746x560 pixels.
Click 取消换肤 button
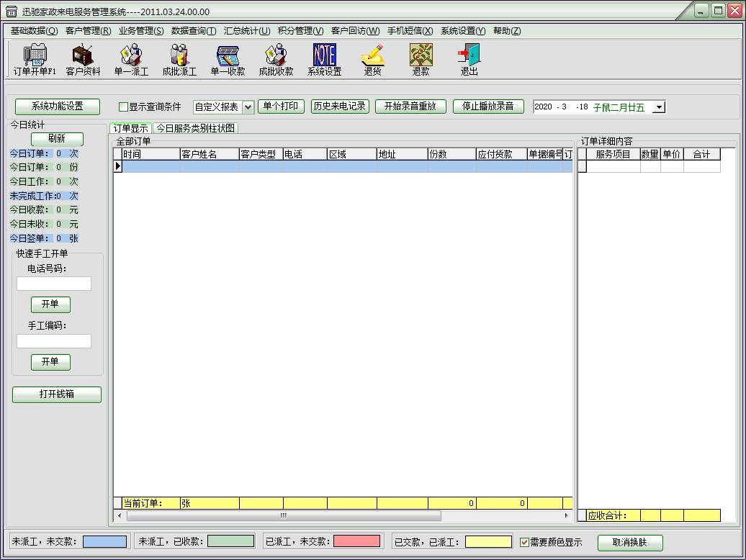tap(630, 543)
